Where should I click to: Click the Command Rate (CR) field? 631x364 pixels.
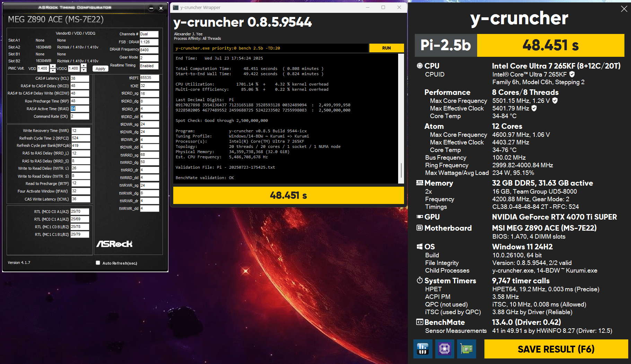pos(80,116)
